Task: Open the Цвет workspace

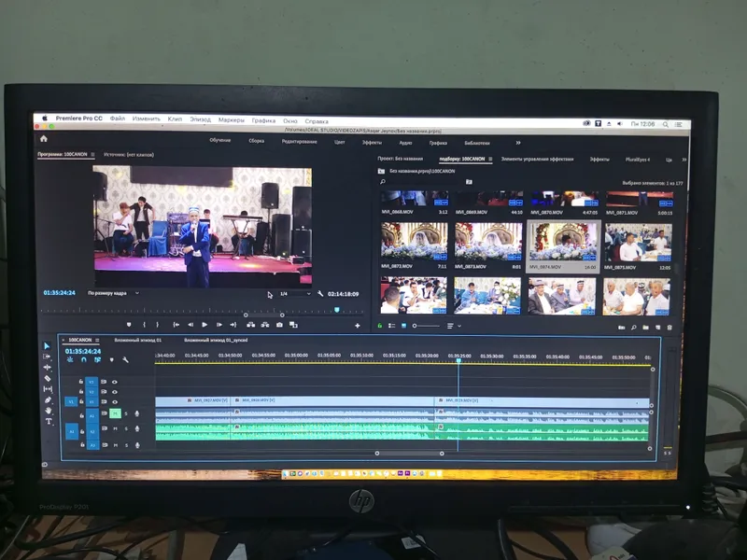Action: coord(339,142)
